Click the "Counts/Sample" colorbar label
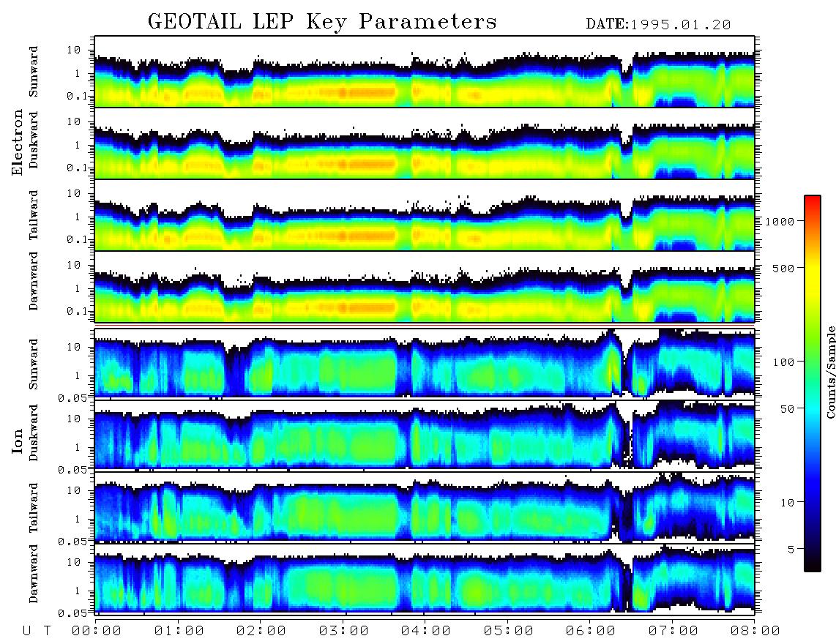The width and height of the screenshot is (836, 644). (x=830, y=372)
